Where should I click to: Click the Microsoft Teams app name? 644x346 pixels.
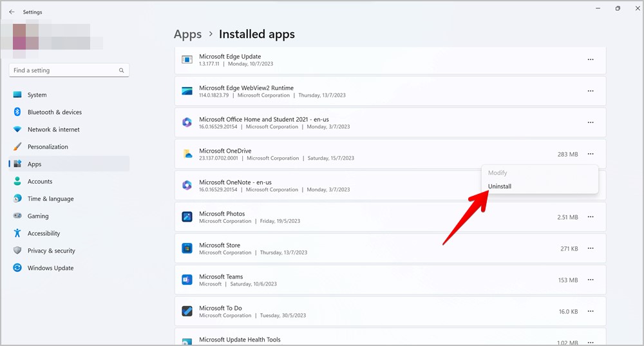(x=221, y=276)
